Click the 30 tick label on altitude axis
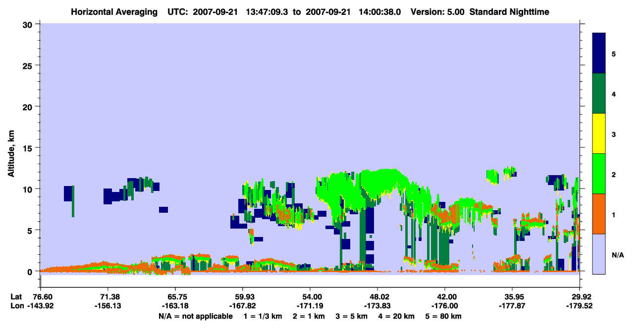 click(x=29, y=24)
